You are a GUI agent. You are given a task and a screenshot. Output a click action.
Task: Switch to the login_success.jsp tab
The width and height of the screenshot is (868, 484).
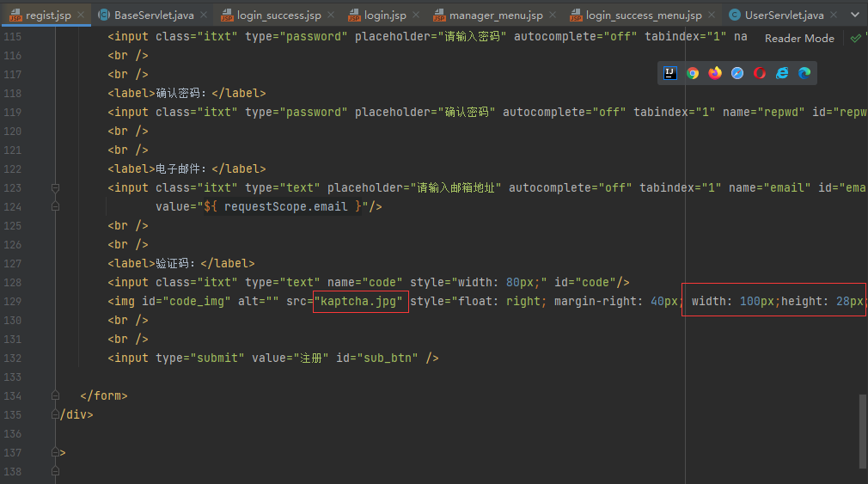pyautogui.click(x=279, y=15)
